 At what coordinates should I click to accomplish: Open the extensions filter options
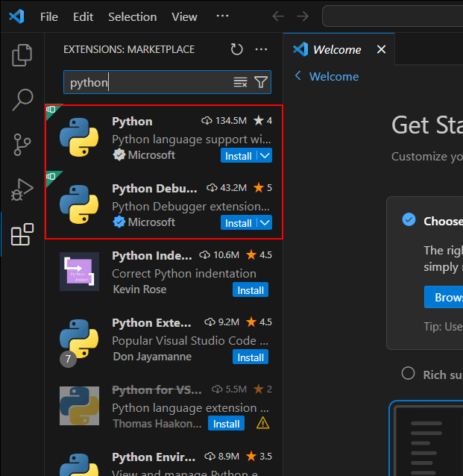point(261,82)
